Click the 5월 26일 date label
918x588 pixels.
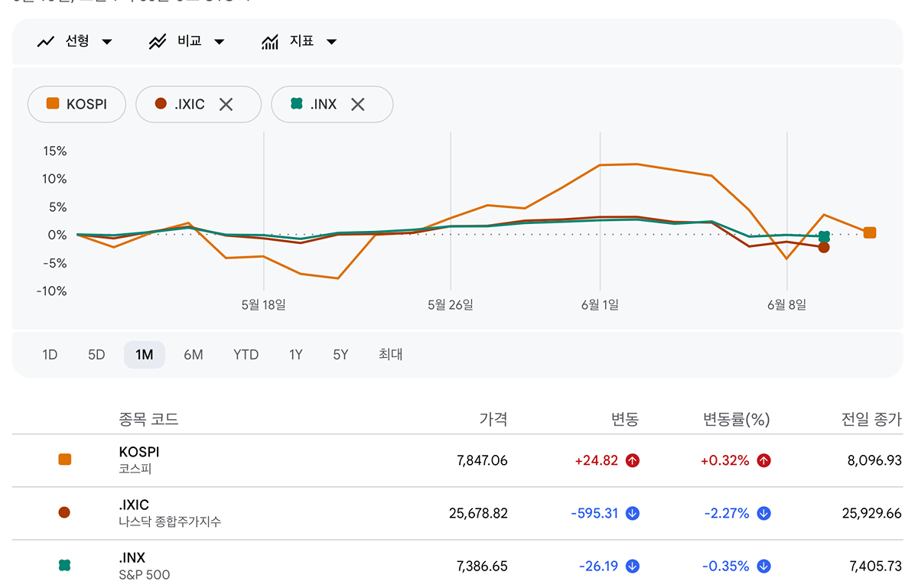click(451, 304)
